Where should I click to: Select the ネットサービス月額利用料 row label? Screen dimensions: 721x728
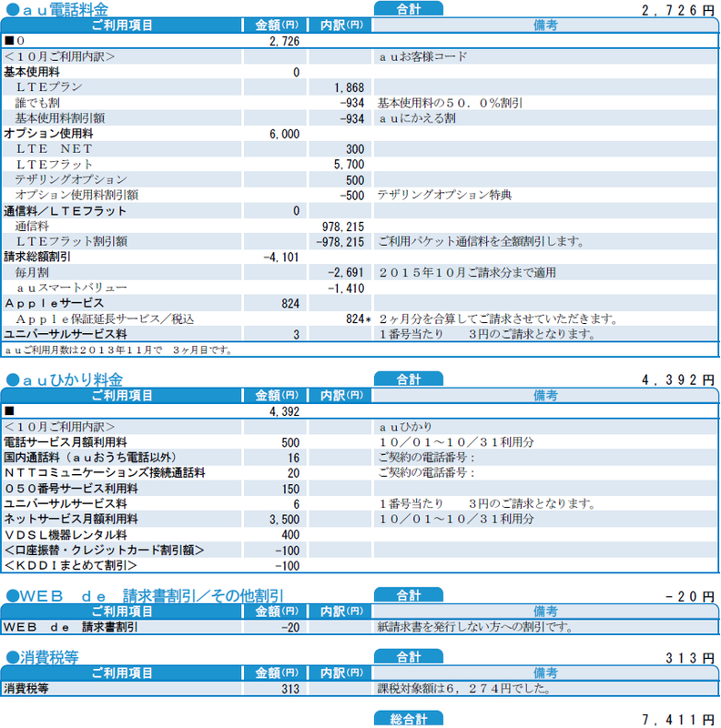[71, 519]
